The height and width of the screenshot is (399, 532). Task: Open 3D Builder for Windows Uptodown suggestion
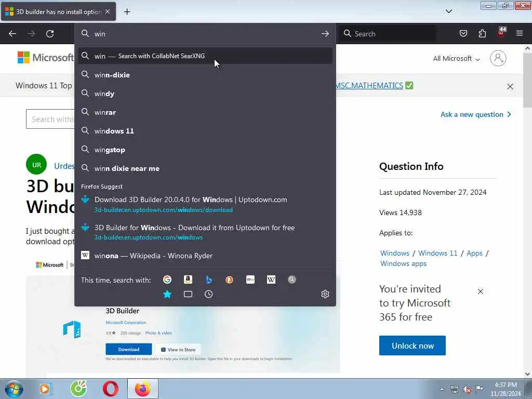point(205,232)
